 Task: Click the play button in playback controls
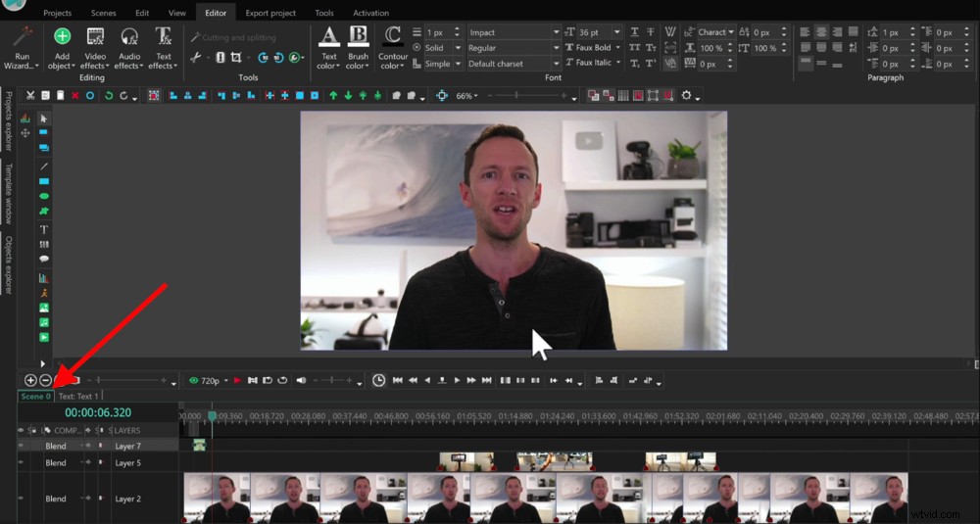(x=457, y=380)
